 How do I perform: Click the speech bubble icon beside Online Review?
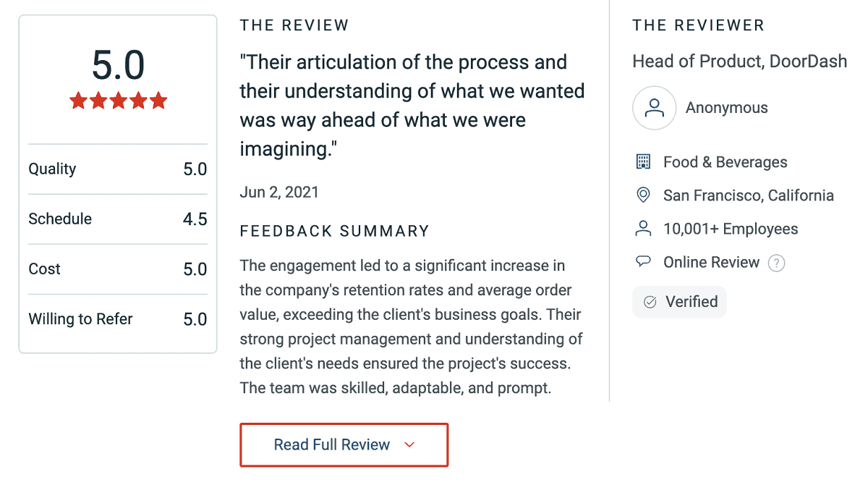[x=644, y=261]
